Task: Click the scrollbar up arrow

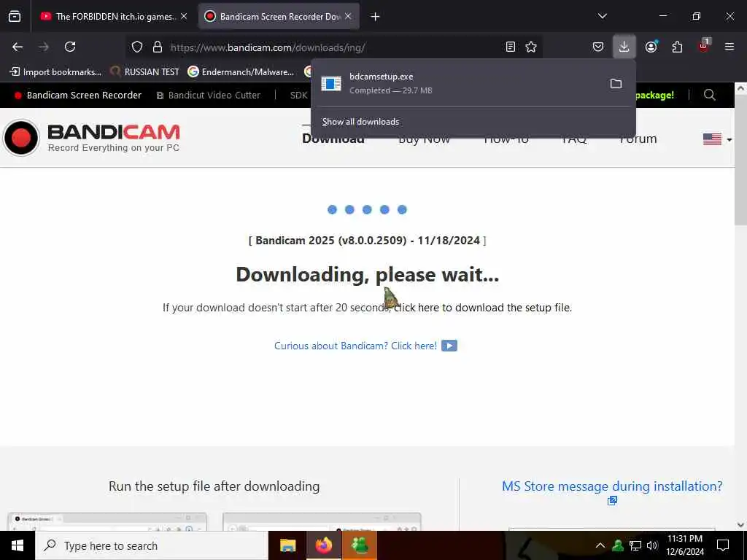Action: 740,88
